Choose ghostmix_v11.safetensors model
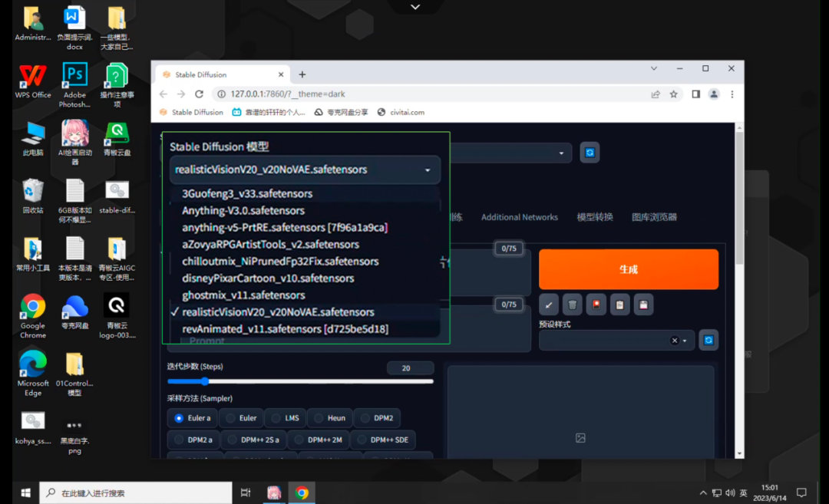The height and width of the screenshot is (504, 829). tap(305, 295)
